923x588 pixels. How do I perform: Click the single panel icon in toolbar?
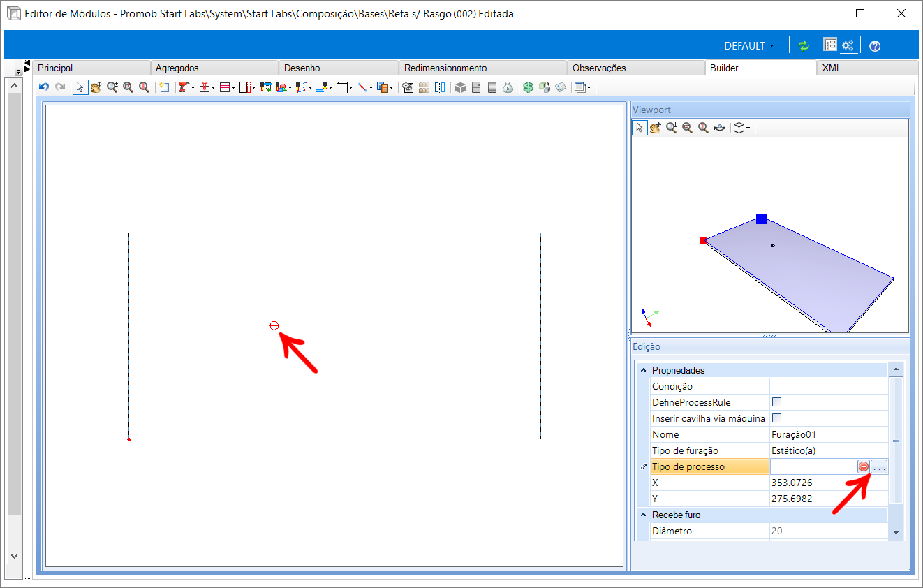[x=492, y=87]
